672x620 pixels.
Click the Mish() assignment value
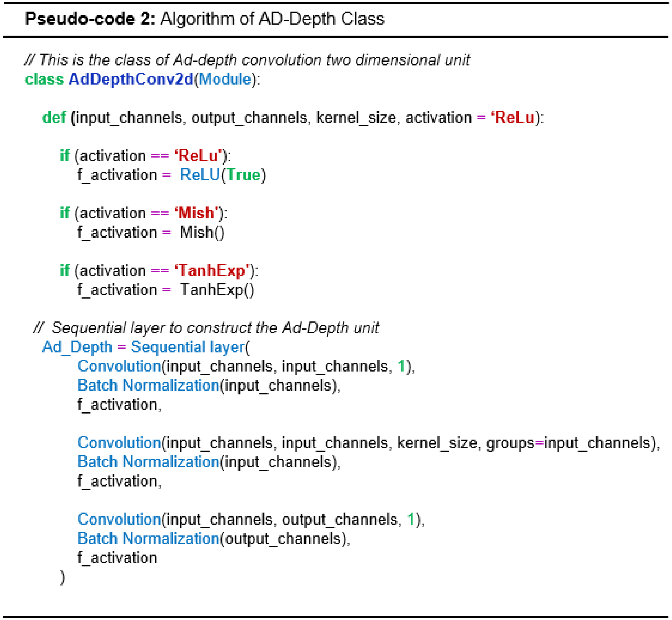coord(202,233)
